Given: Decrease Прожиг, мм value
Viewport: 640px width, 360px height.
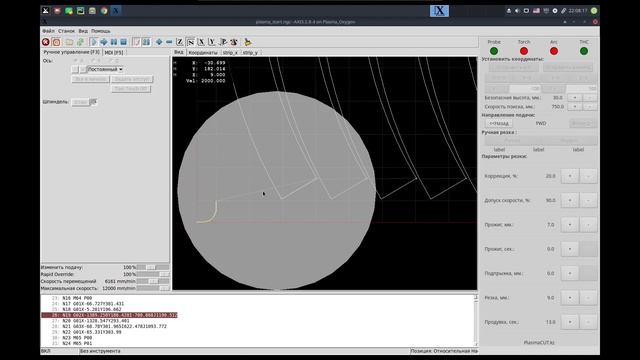Looking at the screenshot, I should [x=588, y=224].
